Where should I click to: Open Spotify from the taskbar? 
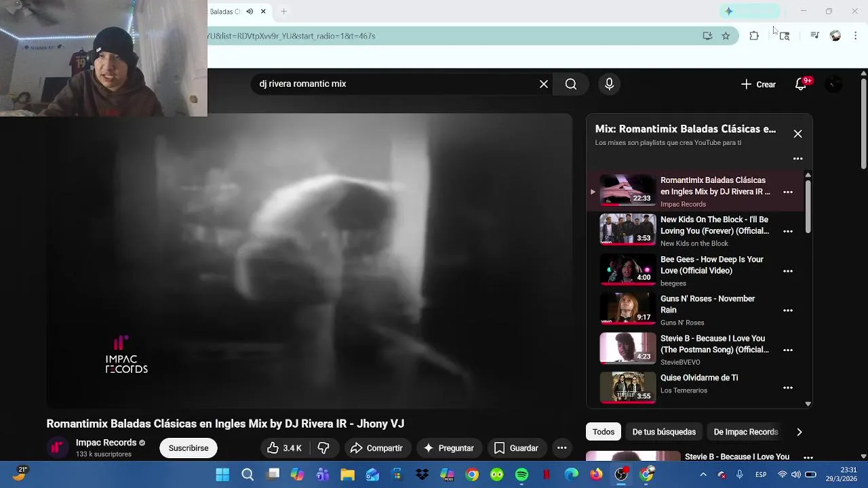[x=521, y=474]
